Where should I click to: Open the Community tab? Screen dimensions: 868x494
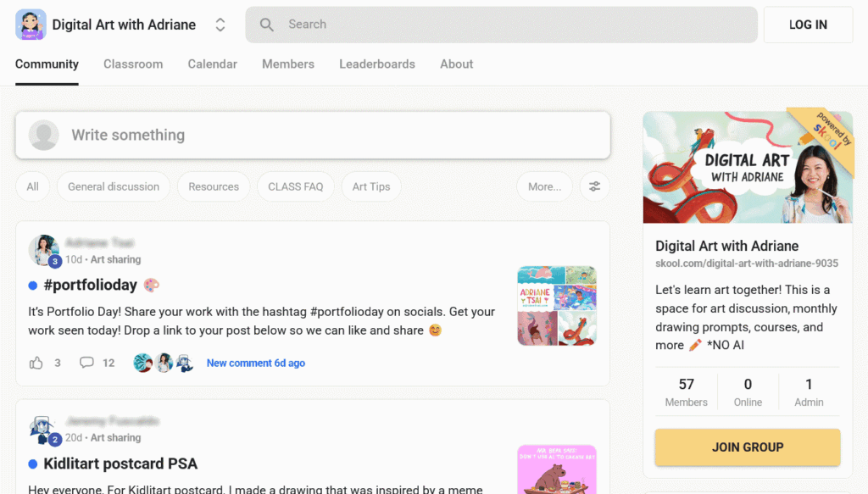(47, 64)
